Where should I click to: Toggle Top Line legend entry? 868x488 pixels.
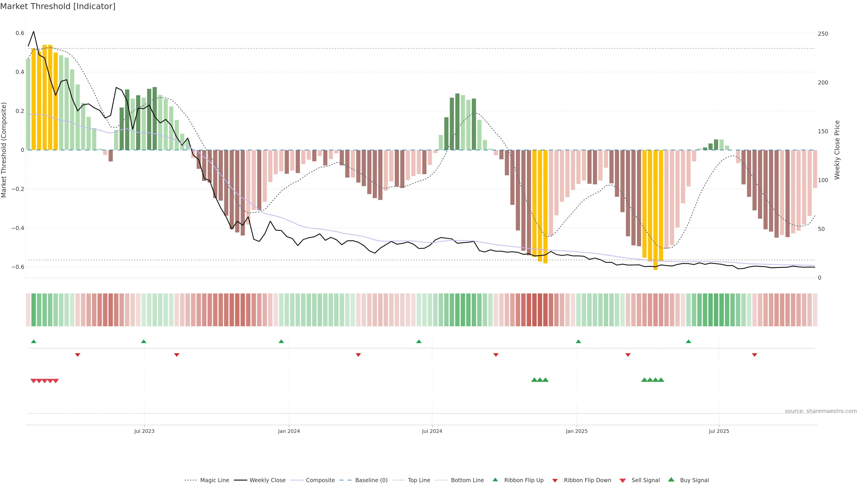[419, 480]
